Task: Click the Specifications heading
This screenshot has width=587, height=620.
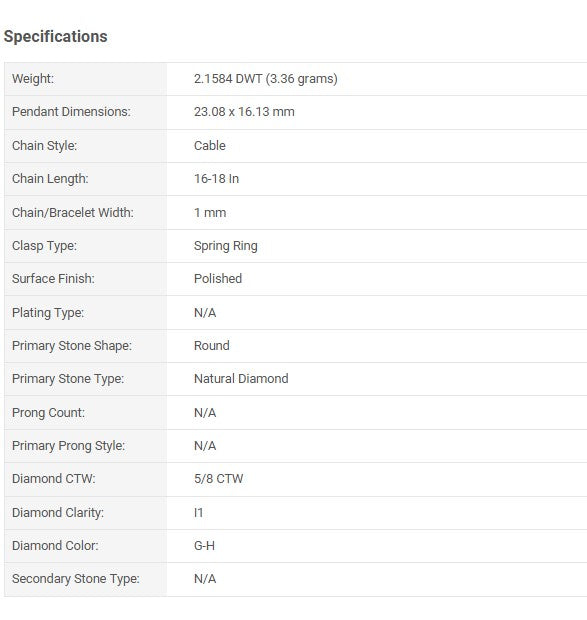Action: coord(55,36)
